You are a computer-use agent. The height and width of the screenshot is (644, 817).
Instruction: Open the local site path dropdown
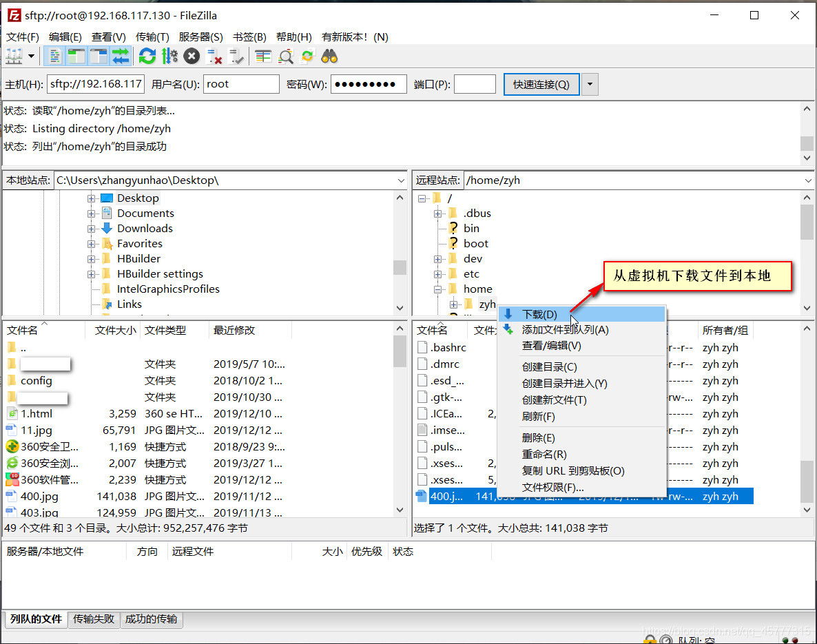(x=401, y=180)
